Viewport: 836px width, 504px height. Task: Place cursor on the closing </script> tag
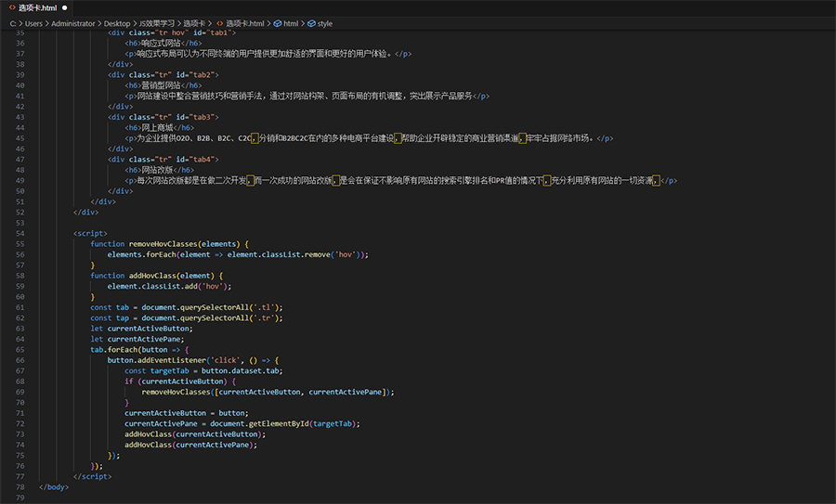point(92,476)
